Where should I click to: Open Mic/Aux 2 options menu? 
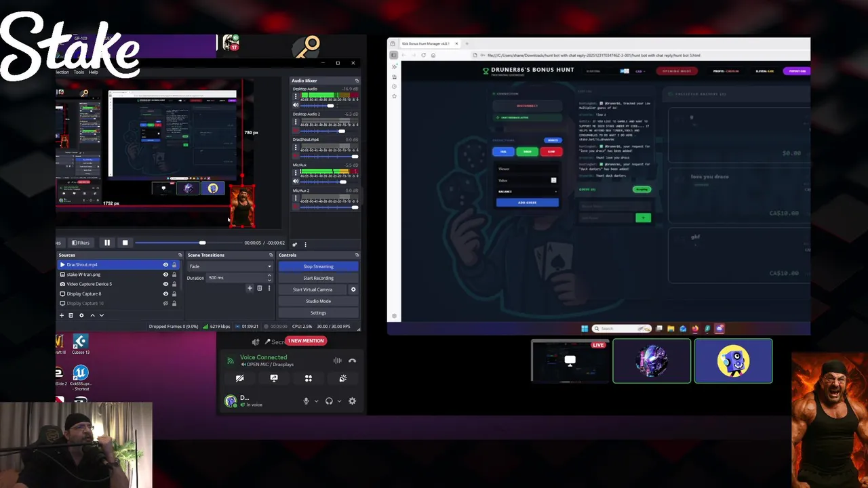coord(296,199)
